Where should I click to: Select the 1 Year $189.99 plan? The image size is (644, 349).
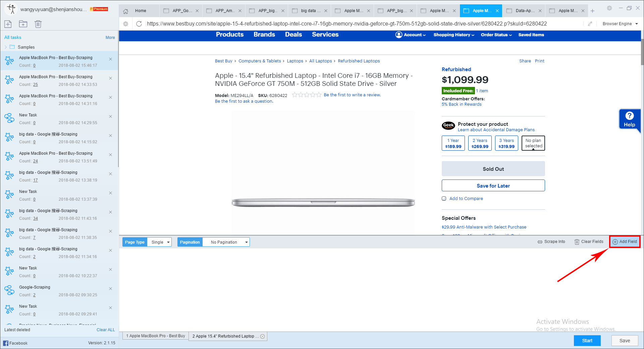point(453,143)
